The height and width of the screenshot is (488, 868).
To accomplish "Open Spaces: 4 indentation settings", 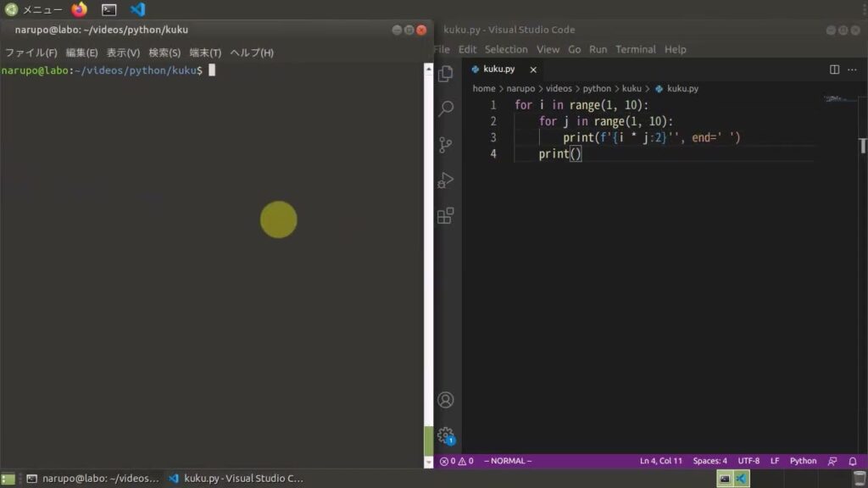I will (709, 461).
